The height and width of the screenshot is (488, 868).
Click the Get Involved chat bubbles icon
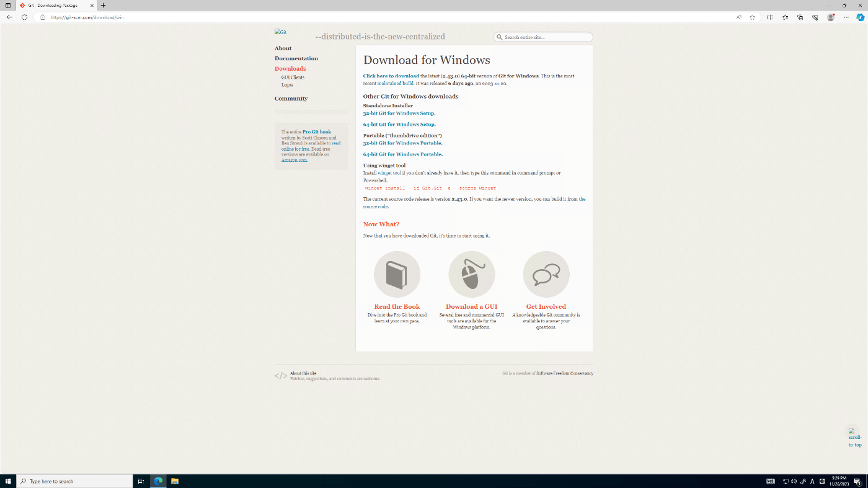click(546, 274)
